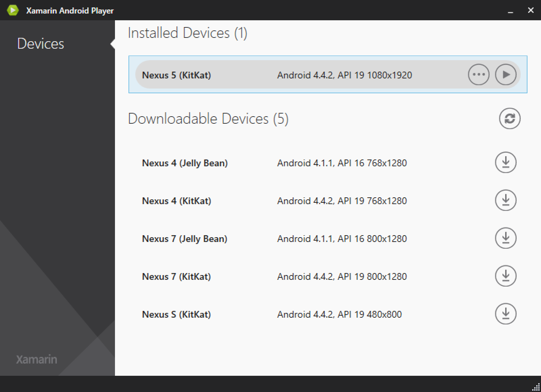Download Nexus 7 (KitKat) image
Image resolution: width=541 pixels, height=392 pixels.
point(505,276)
